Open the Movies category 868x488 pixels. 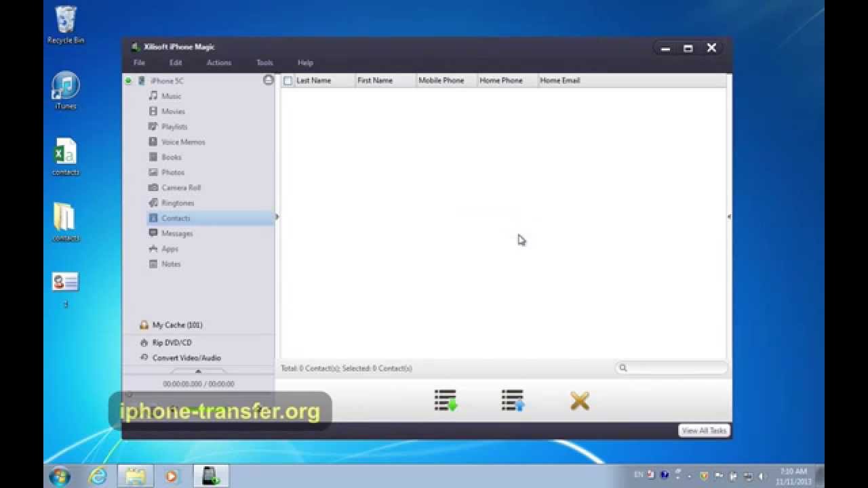coord(173,111)
